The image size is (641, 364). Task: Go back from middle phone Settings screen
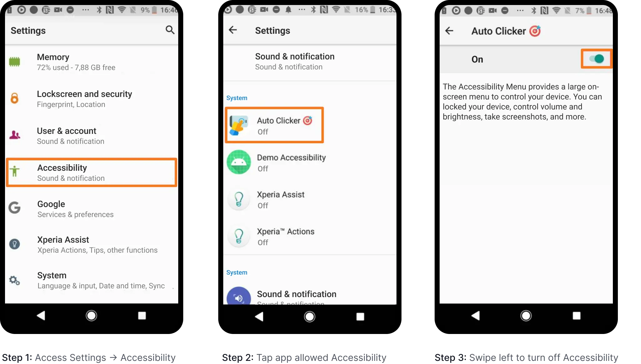point(233,30)
